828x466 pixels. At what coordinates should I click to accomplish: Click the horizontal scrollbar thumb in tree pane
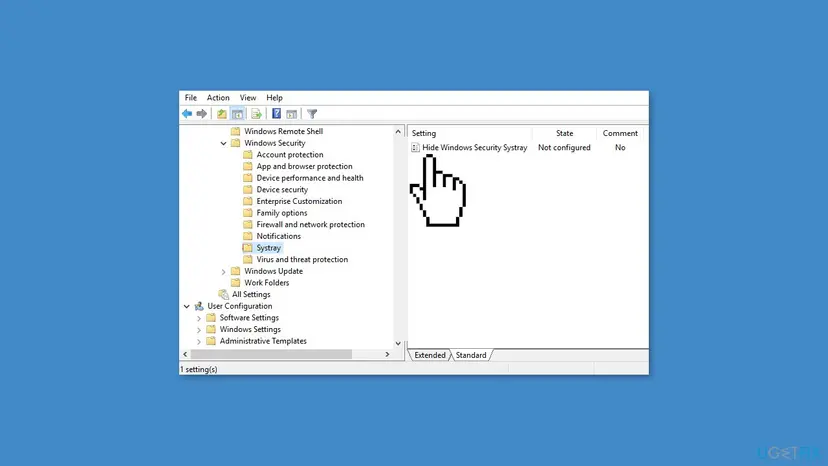point(271,355)
